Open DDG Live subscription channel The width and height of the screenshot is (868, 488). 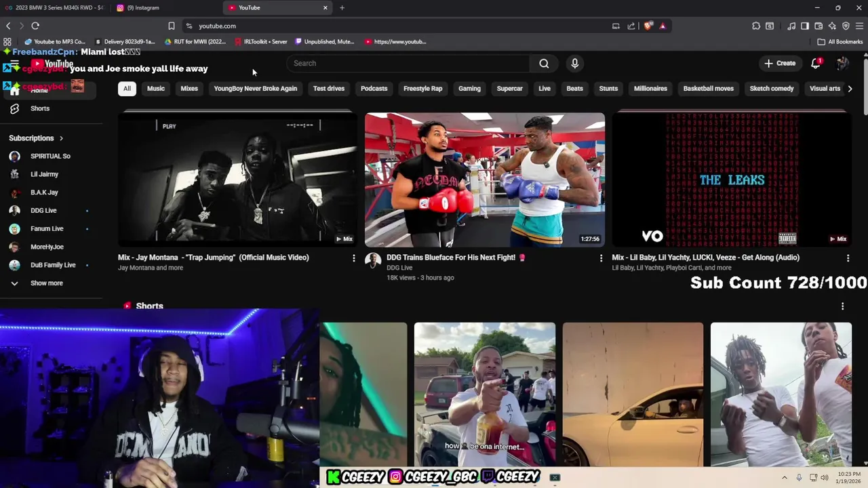pos(49,211)
